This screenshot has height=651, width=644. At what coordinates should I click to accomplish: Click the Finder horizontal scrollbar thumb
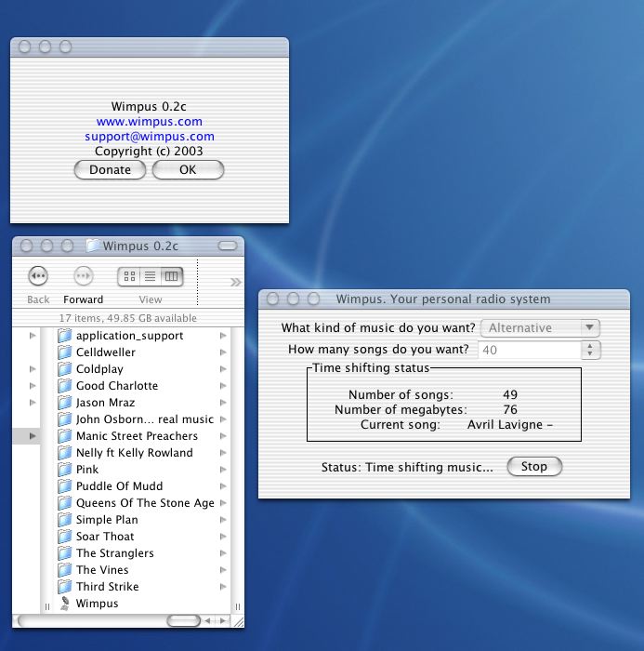click(x=183, y=620)
